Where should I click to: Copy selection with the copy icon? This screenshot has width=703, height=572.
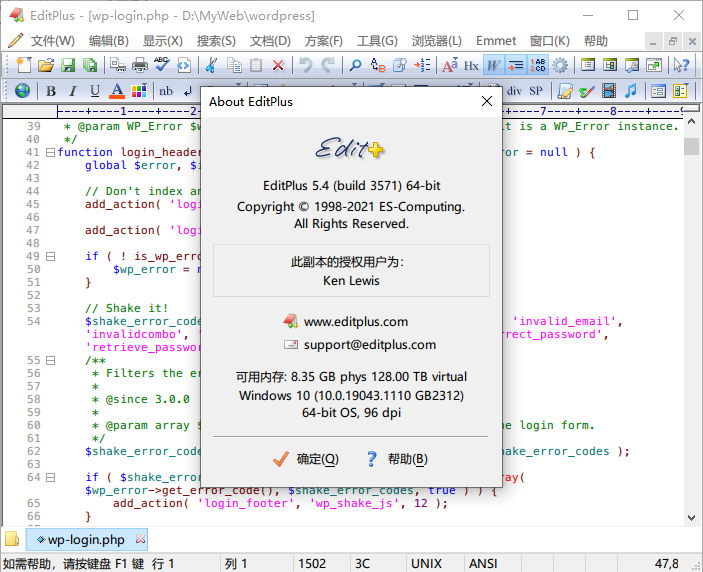click(x=234, y=65)
